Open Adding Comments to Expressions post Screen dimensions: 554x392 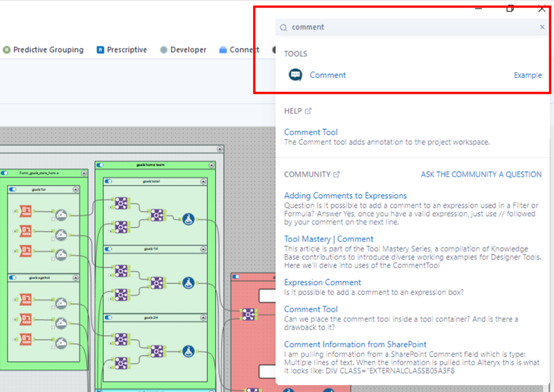coord(345,196)
